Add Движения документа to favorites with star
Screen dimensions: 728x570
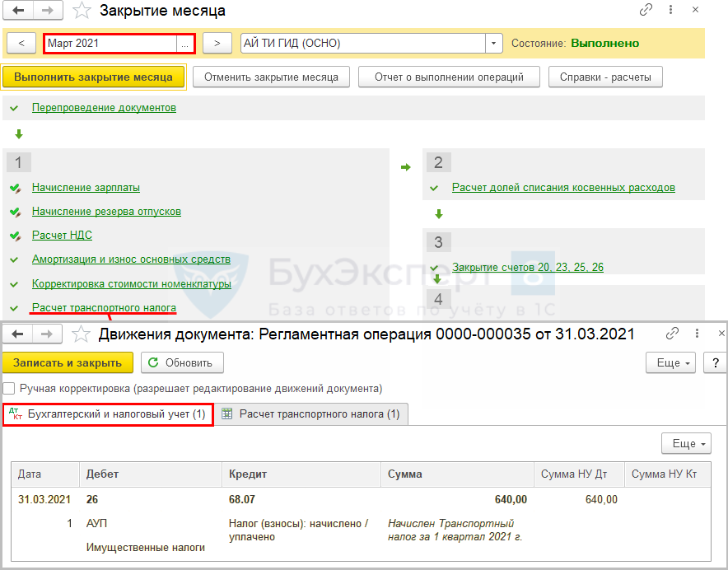[x=81, y=334]
